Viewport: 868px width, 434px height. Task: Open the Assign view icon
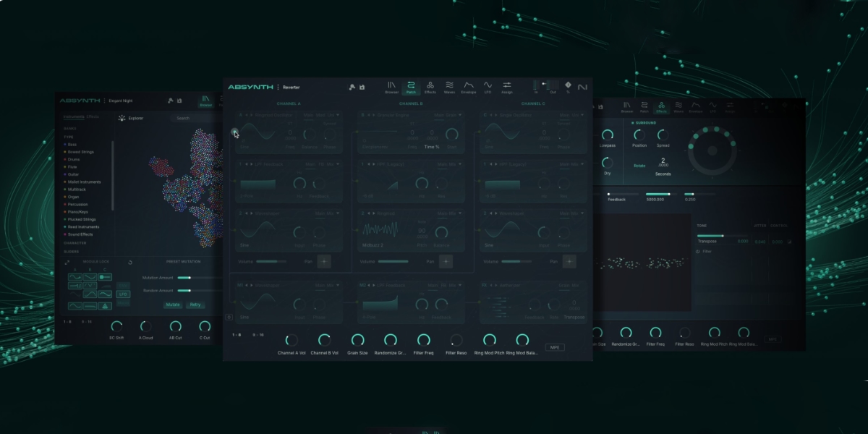[507, 88]
